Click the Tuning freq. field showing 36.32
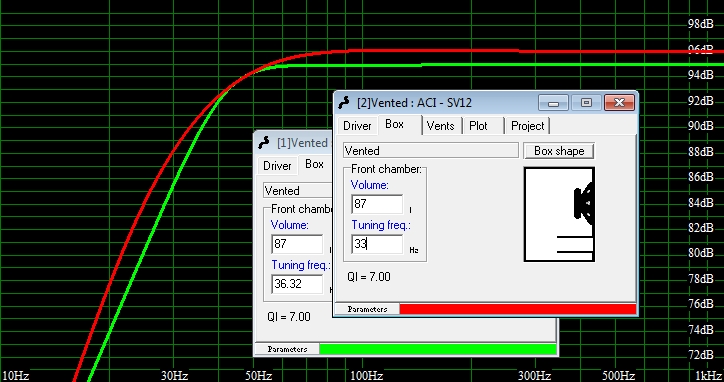 tap(297, 284)
